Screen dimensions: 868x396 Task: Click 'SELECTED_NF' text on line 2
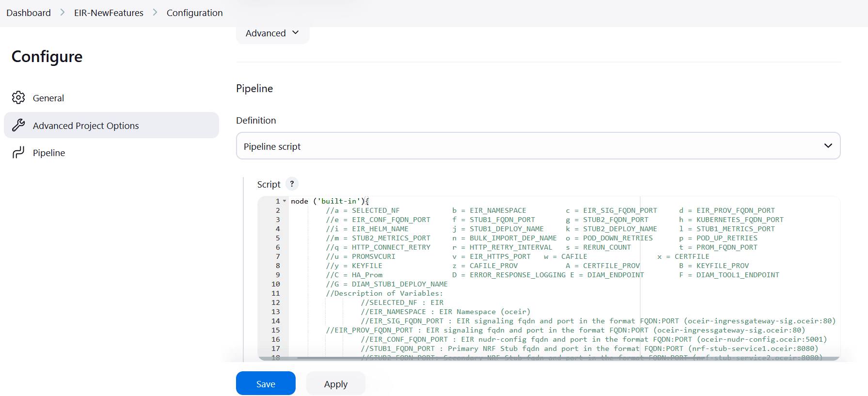coord(376,210)
